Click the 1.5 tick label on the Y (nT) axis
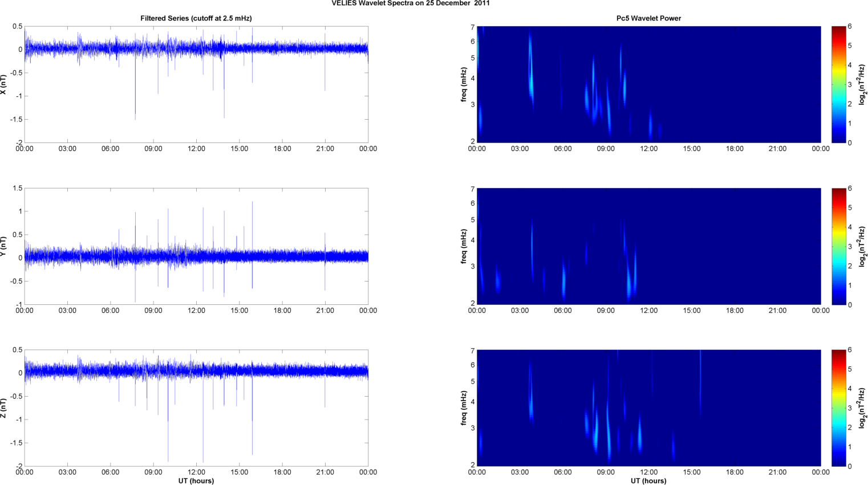The width and height of the screenshot is (868, 485). (x=17, y=188)
